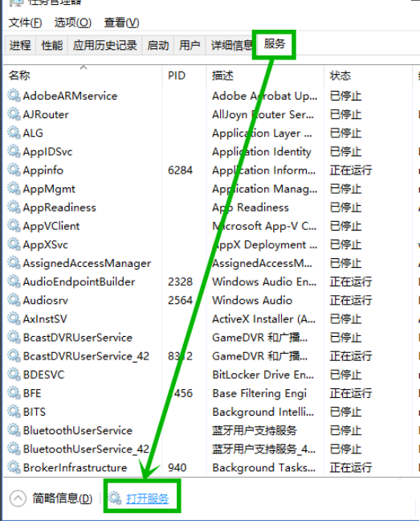Click the 简略信息(D) label

pyautogui.click(x=63, y=498)
